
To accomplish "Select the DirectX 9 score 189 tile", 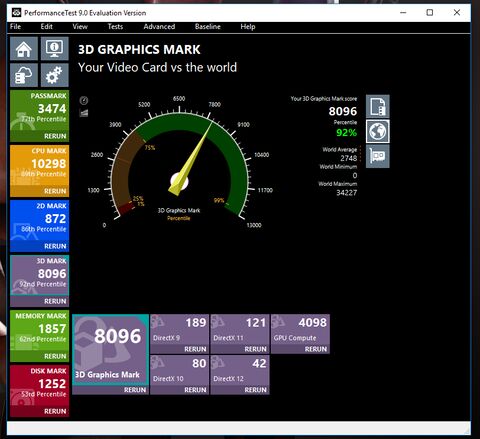I will [x=179, y=329].
